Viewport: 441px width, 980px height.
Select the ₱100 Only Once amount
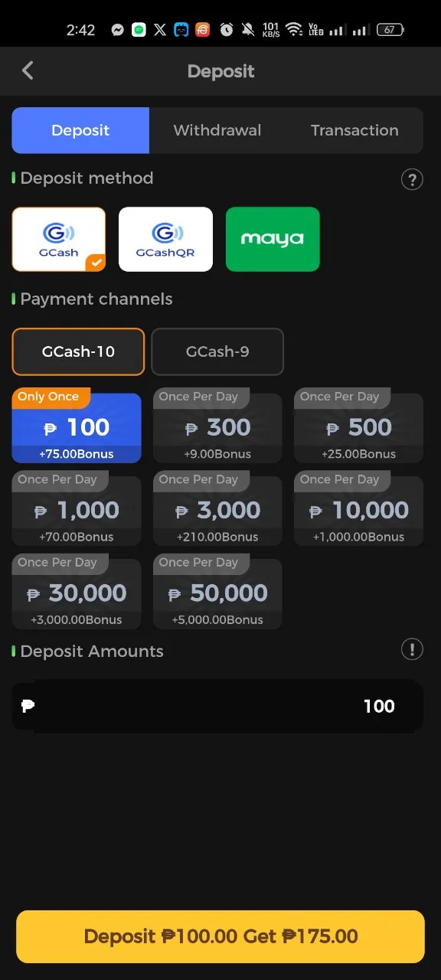[77, 428]
